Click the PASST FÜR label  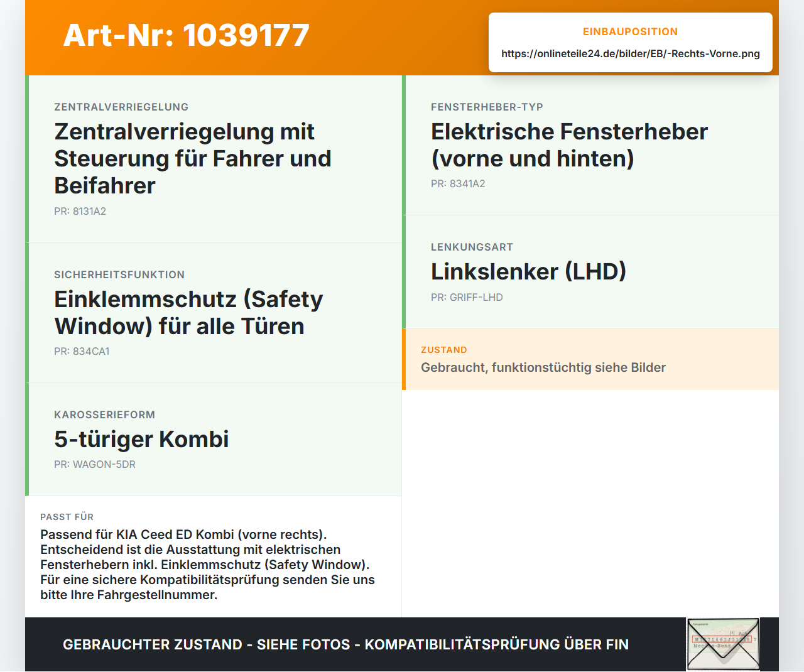click(x=67, y=517)
